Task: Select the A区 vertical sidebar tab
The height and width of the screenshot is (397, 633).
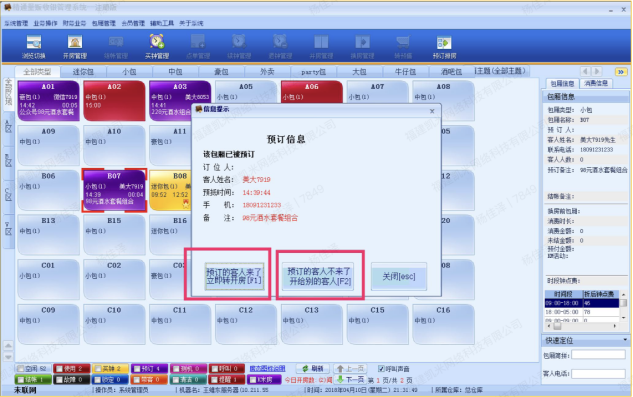Action: [x=8, y=127]
